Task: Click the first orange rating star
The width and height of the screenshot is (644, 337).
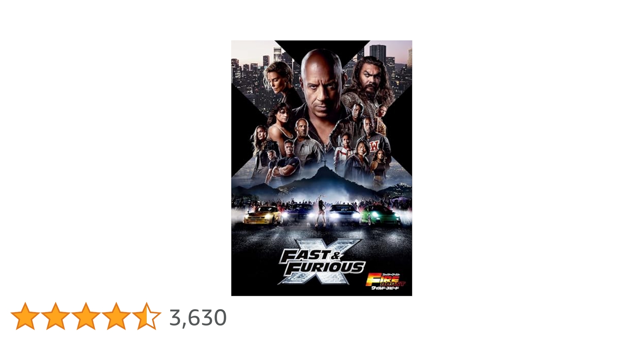Action: pyautogui.click(x=25, y=316)
